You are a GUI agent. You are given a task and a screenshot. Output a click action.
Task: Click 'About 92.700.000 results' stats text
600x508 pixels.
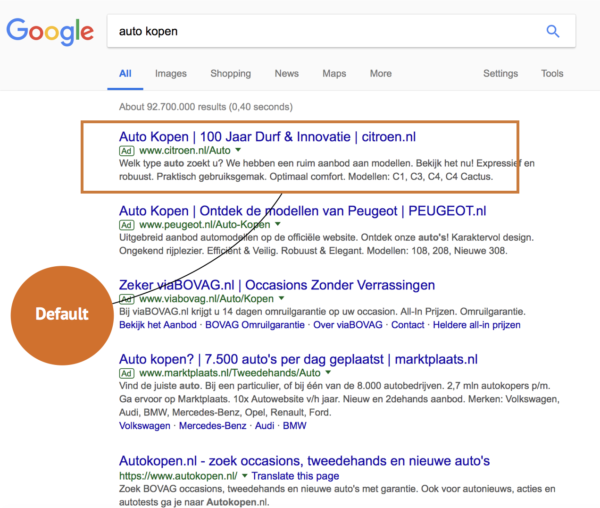click(x=206, y=107)
